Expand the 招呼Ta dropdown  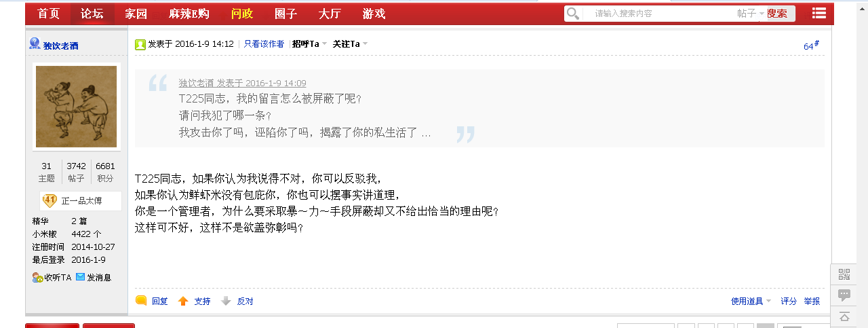[309, 43]
